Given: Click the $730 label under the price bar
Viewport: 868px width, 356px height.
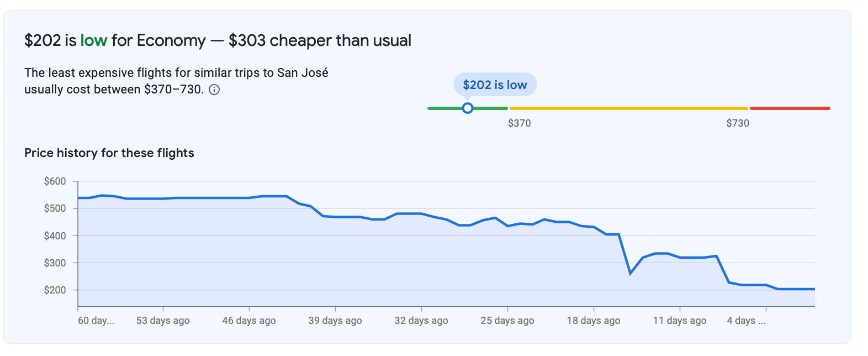Looking at the screenshot, I should [737, 123].
